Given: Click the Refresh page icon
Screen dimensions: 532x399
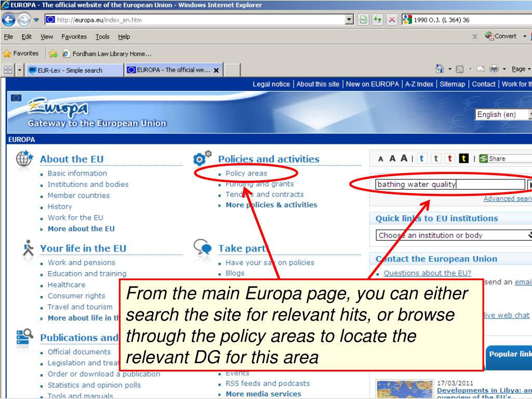Looking at the screenshot, I should click(x=378, y=20).
